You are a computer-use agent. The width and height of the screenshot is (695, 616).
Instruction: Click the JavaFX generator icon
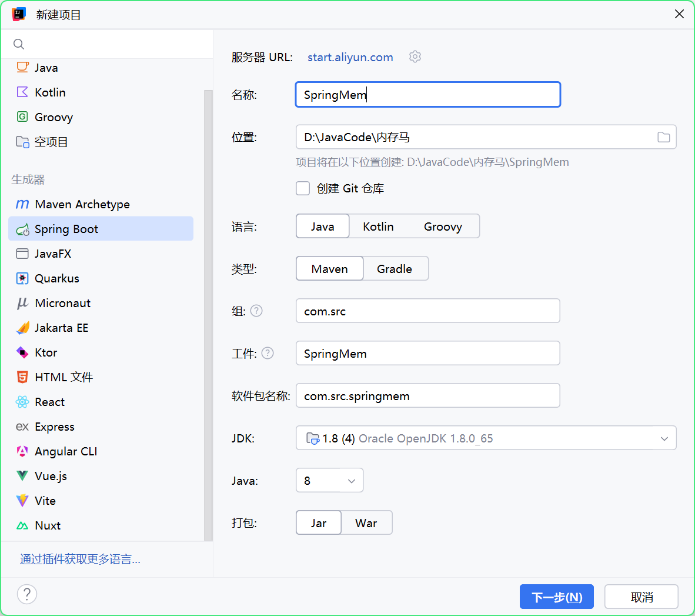22,254
